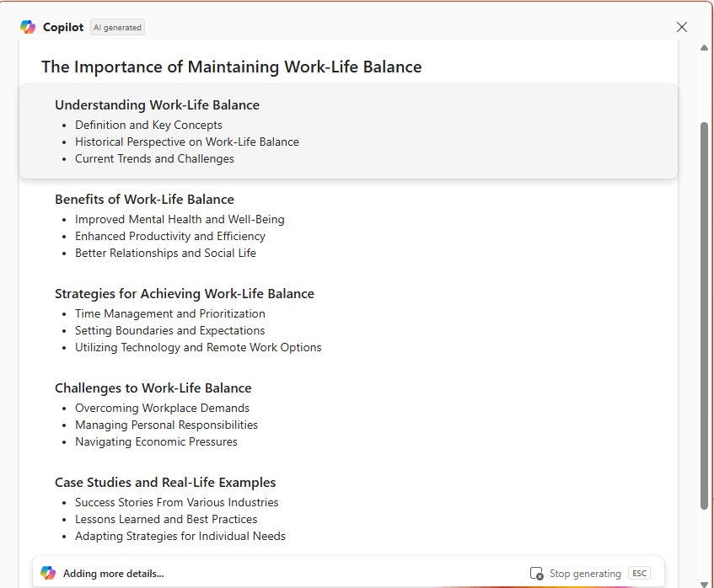Click the 'Adding more details...' status text

pos(111,573)
